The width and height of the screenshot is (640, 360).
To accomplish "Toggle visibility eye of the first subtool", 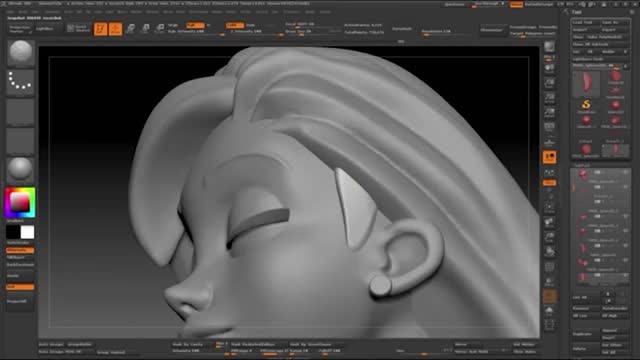I will (625, 172).
